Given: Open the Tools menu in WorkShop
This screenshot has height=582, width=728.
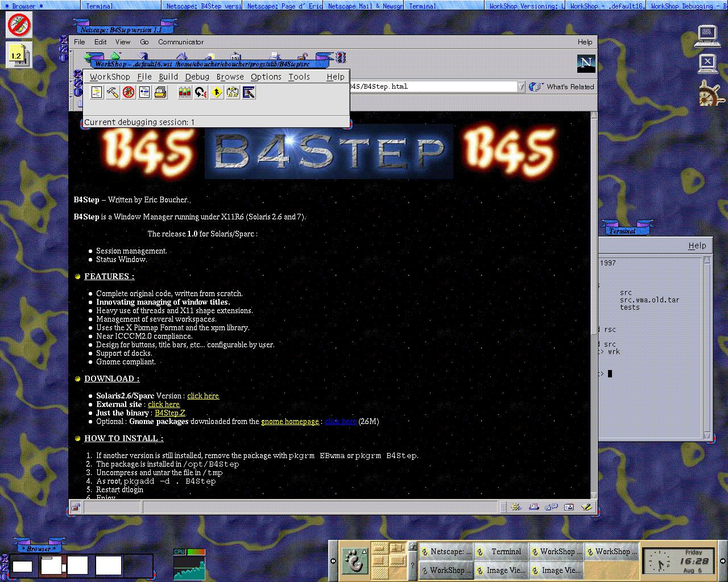Looking at the screenshot, I should (299, 77).
